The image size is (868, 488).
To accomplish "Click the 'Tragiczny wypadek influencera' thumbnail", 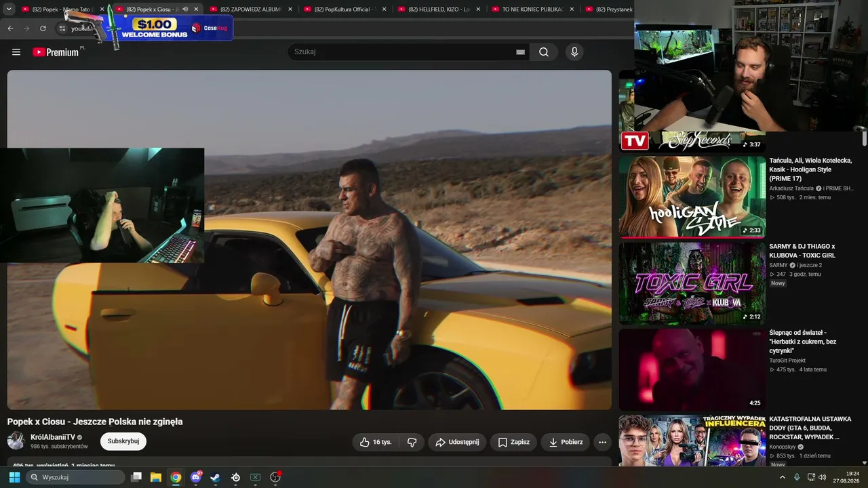I will (692, 441).
